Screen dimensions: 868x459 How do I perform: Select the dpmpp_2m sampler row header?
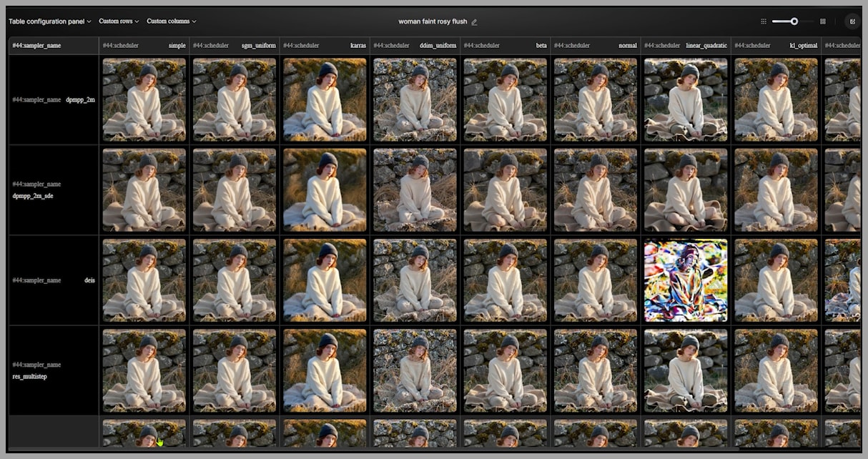53,99
